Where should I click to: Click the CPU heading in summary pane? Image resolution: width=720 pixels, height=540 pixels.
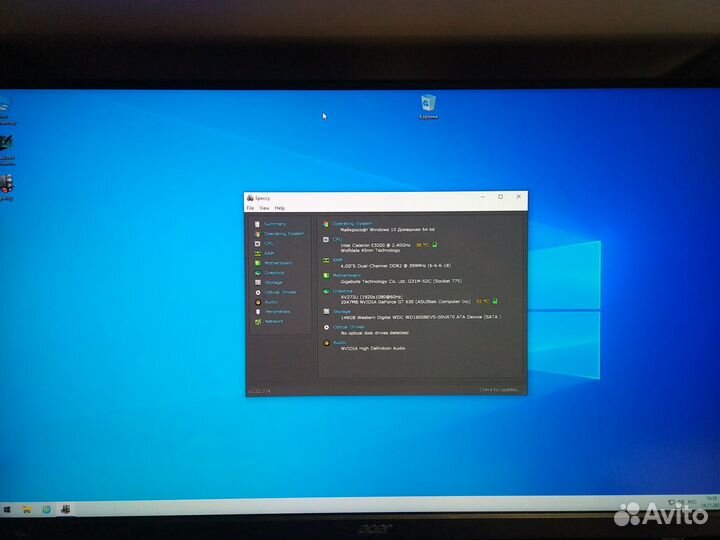[x=336, y=239]
